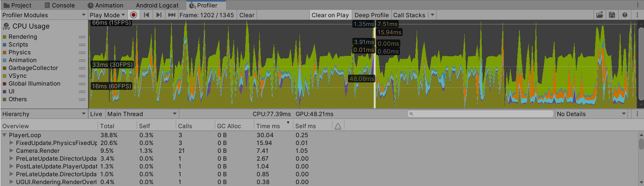Screen dimensions: 644x186
Task: Open the Profiler Modules dropdown
Action: click(x=44, y=15)
